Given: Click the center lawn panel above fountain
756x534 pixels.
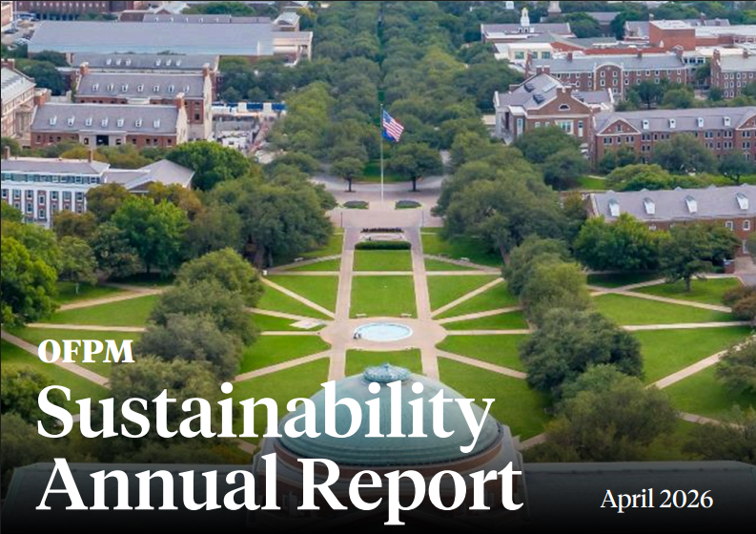Looking at the screenshot, I should [x=382, y=296].
